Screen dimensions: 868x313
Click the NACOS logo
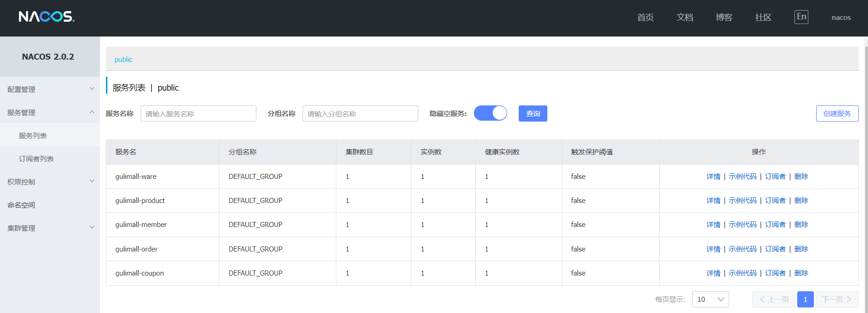[46, 17]
